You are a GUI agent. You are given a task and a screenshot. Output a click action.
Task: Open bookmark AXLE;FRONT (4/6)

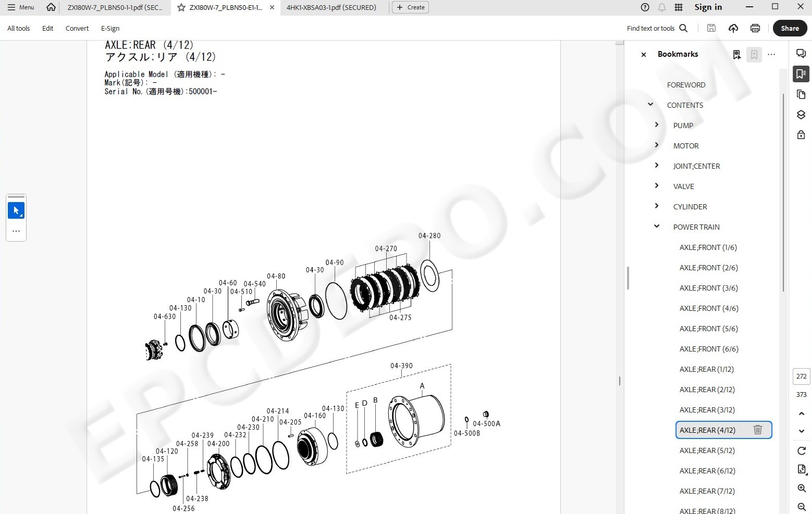[x=709, y=308]
